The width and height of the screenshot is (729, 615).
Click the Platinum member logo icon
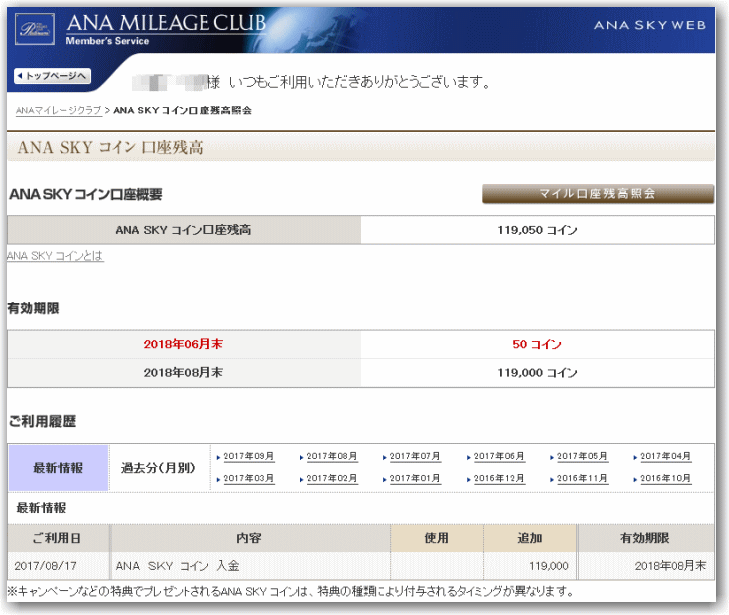click(35, 29)
